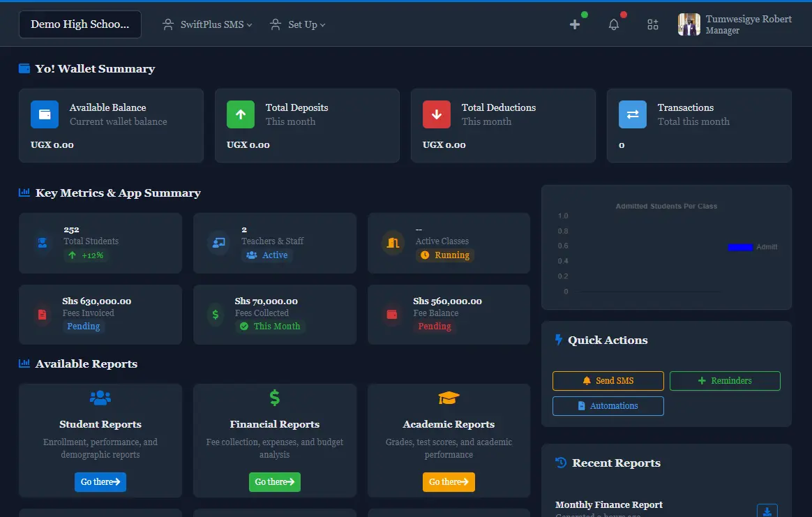Click the Send SMS button
Image resolution: width=812 pixels, height=517 pixels.
point(608,381)
